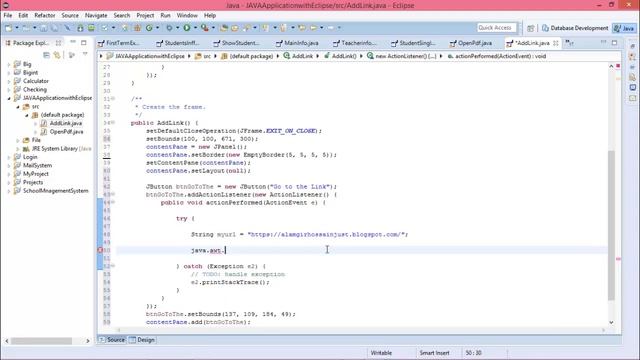This screenshot has height=360, width=640.
Task: Click the Back navigation arrow in toolbar
Action: coord(313,28)
